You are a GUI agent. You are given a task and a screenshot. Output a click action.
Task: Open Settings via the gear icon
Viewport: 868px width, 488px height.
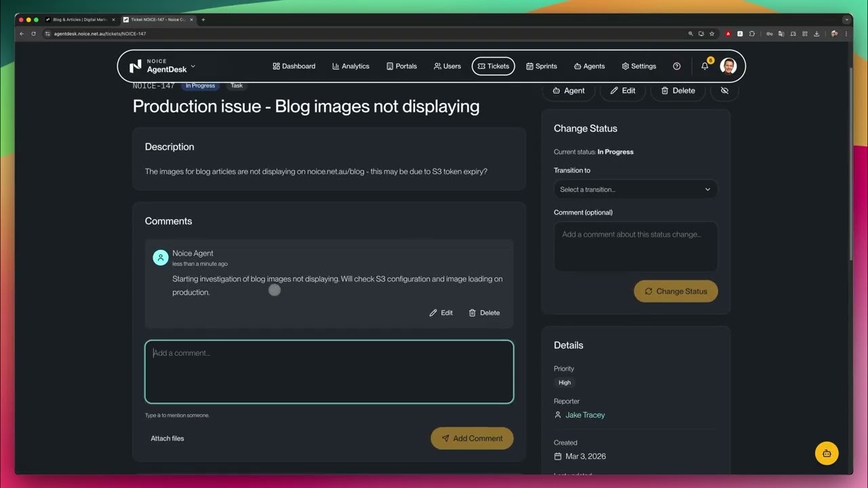[638, 66]
